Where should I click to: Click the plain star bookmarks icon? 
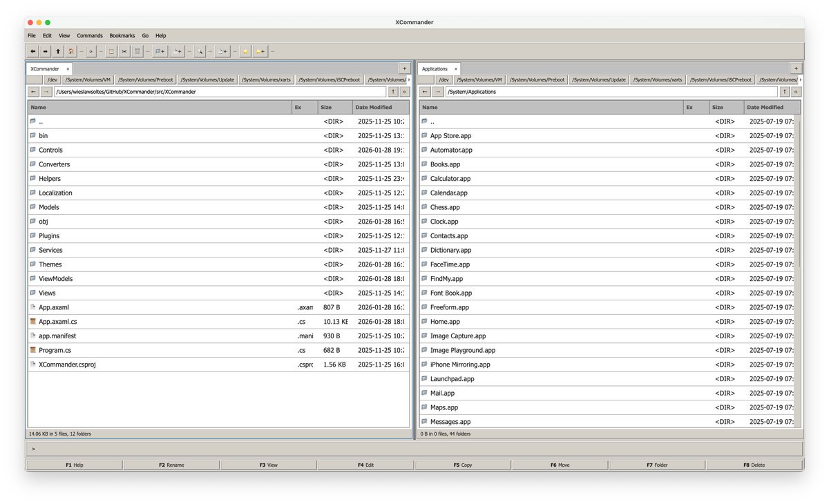tap(245, 51)
